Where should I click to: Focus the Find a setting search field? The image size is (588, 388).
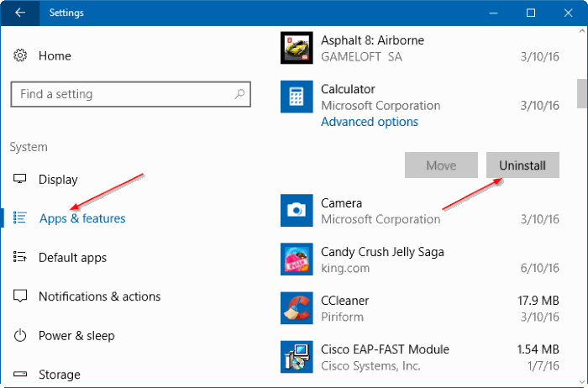[x=130, y=94]
